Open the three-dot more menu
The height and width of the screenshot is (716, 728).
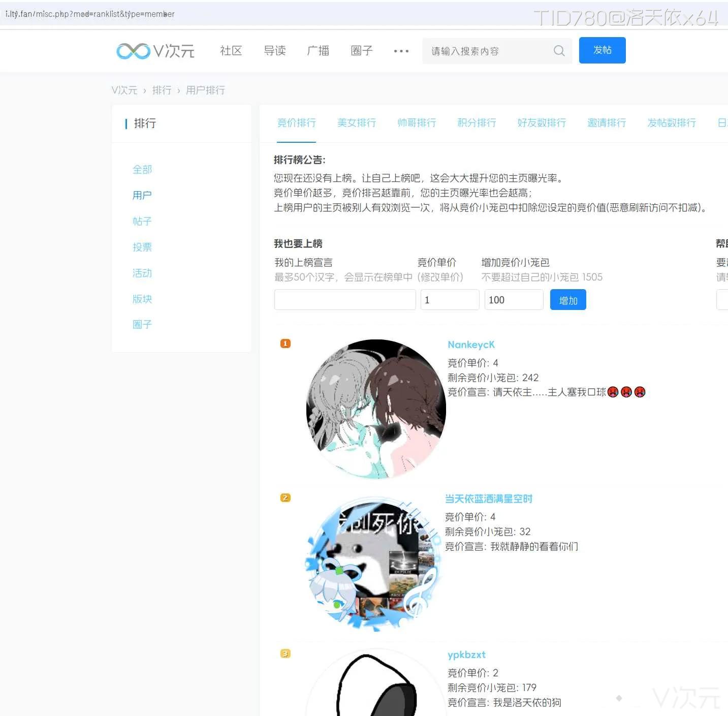point(401,51)
